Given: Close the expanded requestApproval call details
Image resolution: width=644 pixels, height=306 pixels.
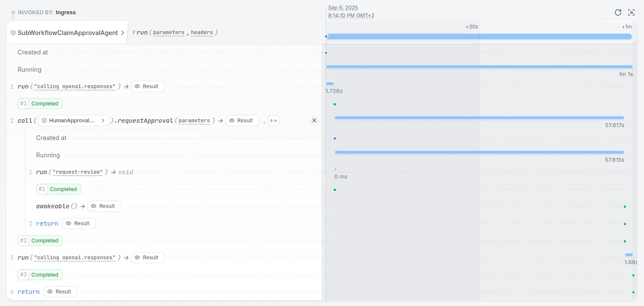Looking at the screenshot, I should (314, 121).
